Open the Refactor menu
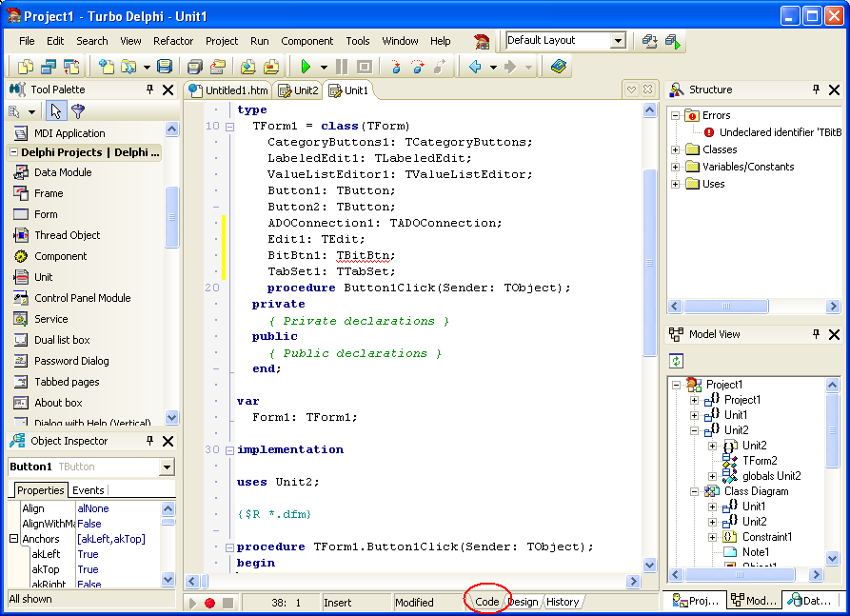The height and width of the screenshot is (616, 850). click(x=173, y=41)
